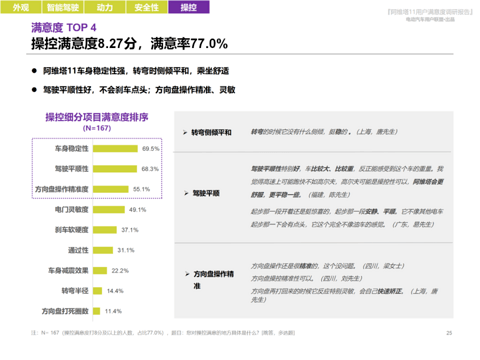Viewport: 480px width, 360px height.
Task: Select the purple 操控 tab
Action: coord(189,7)
